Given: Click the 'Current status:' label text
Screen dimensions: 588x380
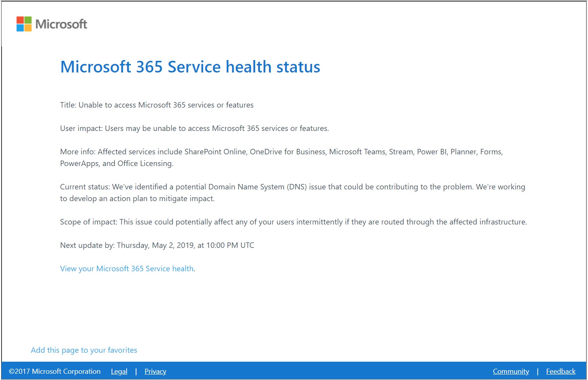Looking at the screenshot, I should click(x=85, y=187).
